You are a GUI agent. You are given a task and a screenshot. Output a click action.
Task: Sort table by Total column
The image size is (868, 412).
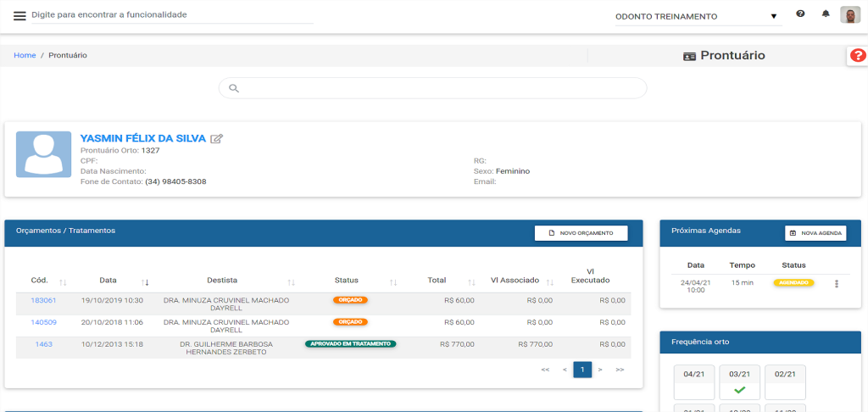pyautogui.click(x=470, y=281)
